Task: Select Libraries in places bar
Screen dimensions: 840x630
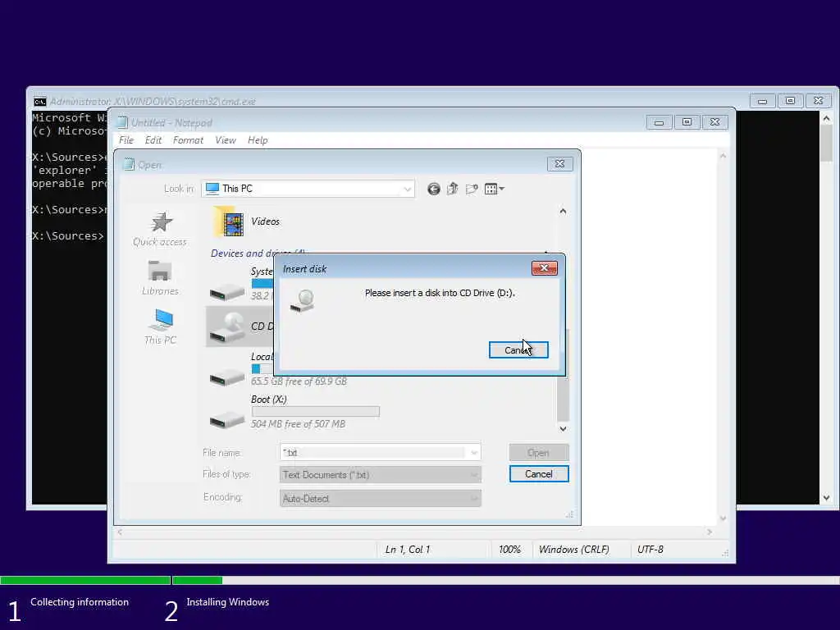Action: click(x=160, y=278)
